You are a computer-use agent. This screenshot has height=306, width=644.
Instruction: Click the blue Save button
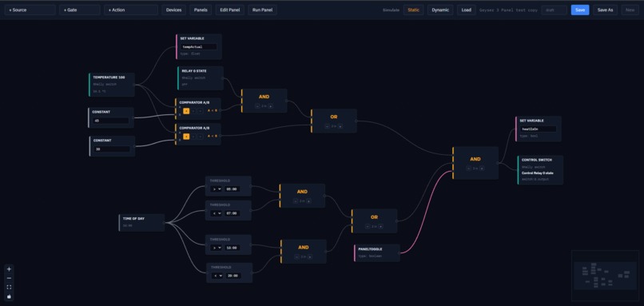click(580, 10)
